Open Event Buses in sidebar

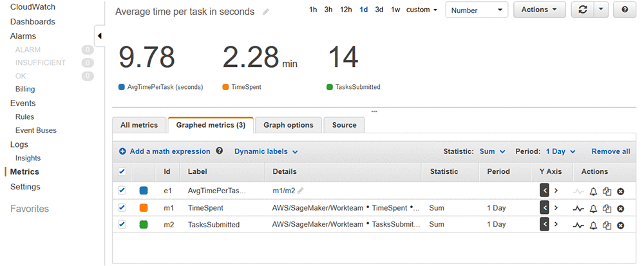(x=36, y=130)
